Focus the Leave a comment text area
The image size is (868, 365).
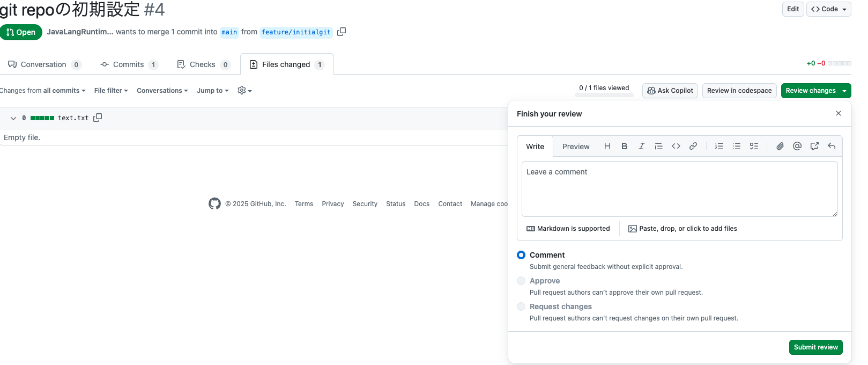679,189
